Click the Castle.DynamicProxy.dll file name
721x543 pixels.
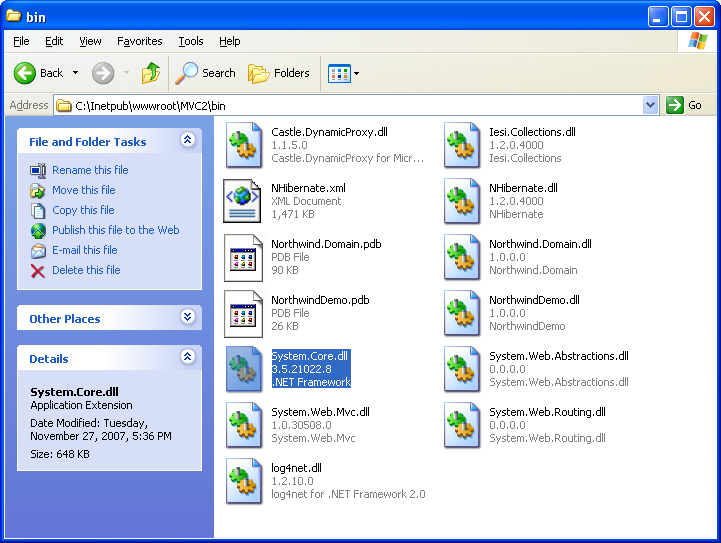tap(329, 132)
